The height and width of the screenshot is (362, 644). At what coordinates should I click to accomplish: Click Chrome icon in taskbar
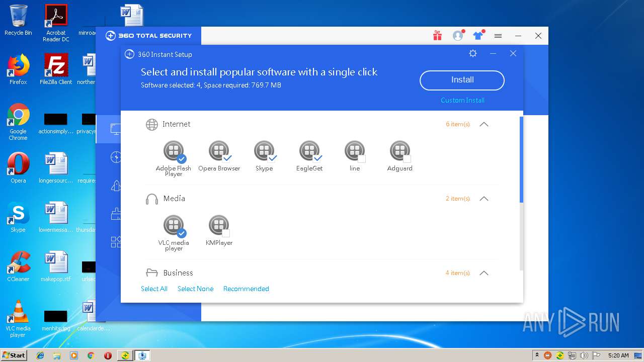91,355
